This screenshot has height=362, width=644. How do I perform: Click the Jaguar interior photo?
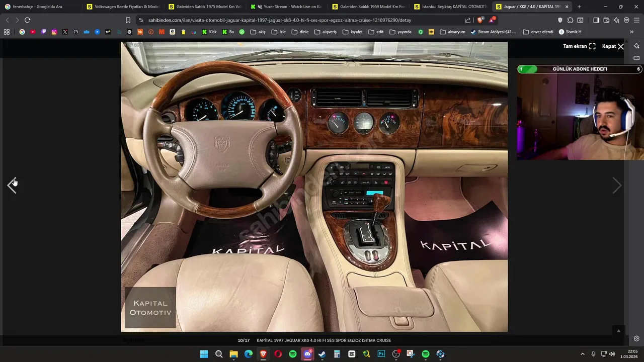(x=314, y=187)
